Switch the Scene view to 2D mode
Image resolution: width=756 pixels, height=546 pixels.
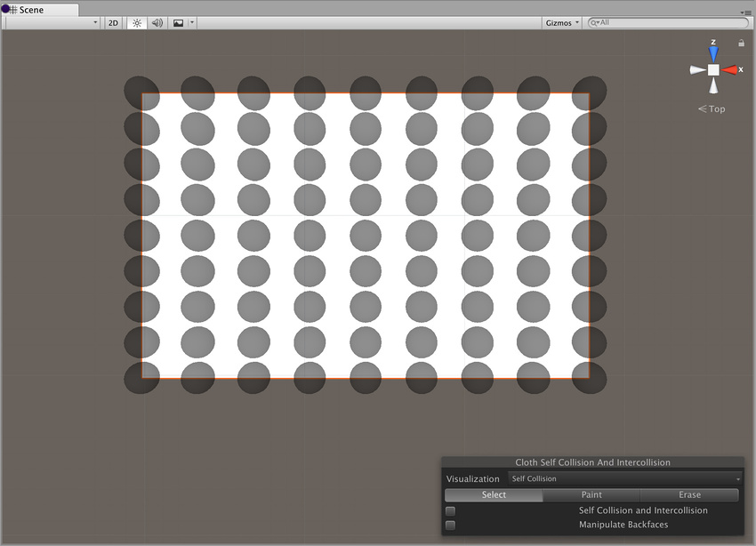(112, 22)
